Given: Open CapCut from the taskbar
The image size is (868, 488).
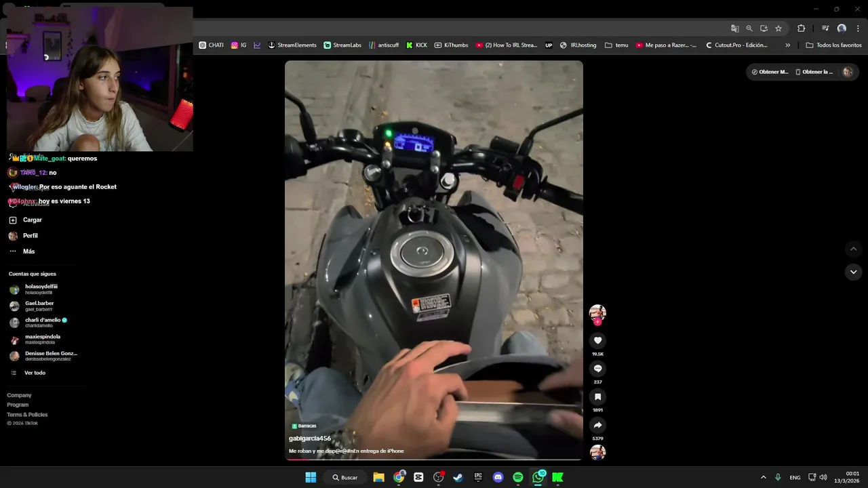Looking at the screenshot, I should (418, 477).
